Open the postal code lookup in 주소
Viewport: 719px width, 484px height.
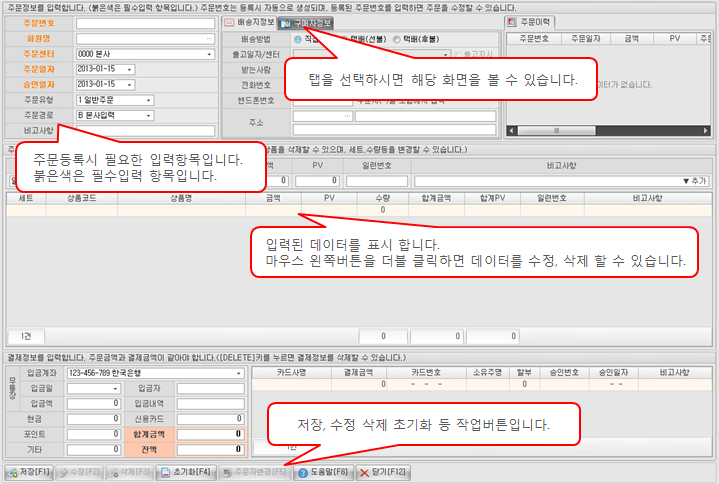(x=348, y=116)
